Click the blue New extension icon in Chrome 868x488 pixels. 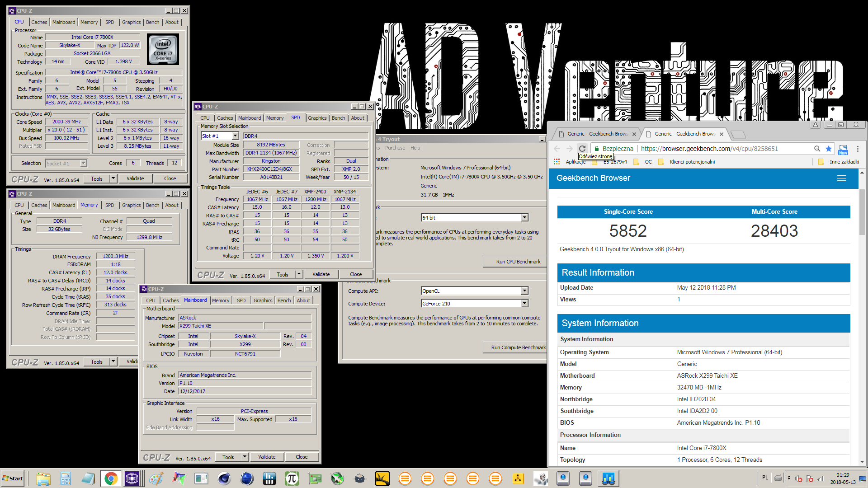click(x=843, y=149)
